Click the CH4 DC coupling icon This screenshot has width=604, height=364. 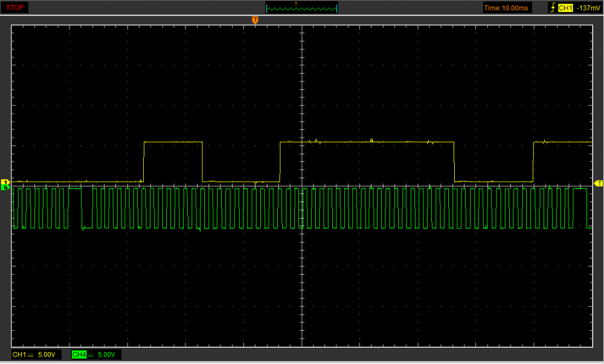pos(91,354)
